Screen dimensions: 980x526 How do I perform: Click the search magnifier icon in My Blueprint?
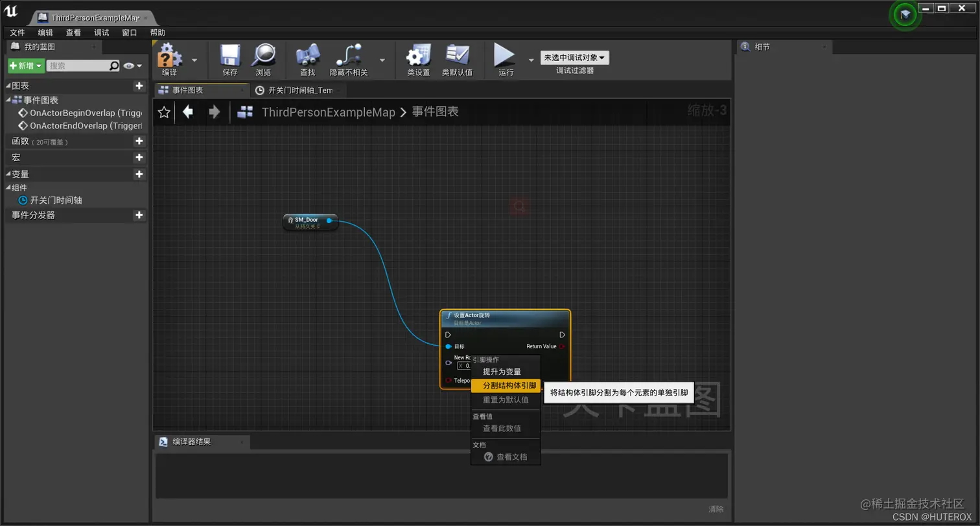pyautogui.click(x=114, y=66)
